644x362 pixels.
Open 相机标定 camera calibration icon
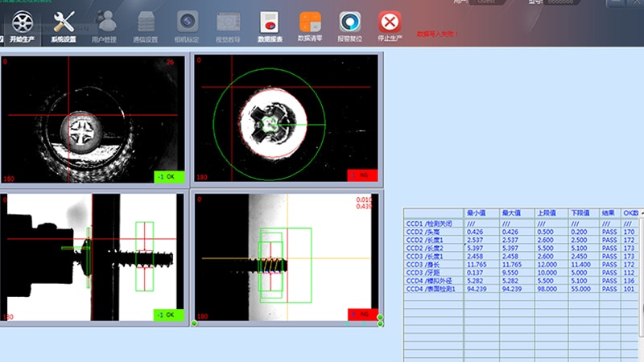188,22
